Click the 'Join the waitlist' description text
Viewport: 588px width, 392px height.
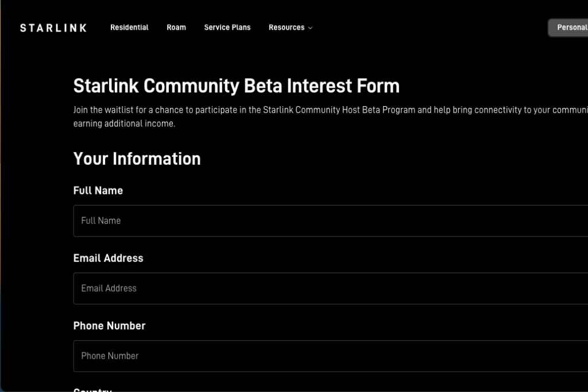pos(331,117)
